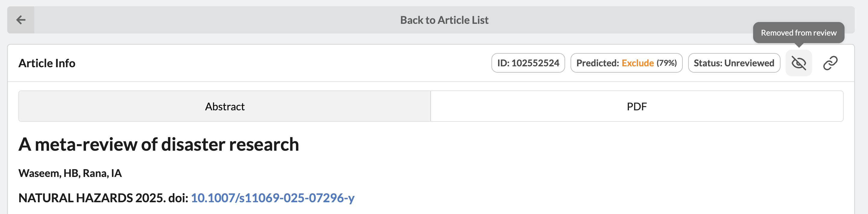Click the NATURAL HAZARDS journal name
The image size is (868, 214).
[75, 198]
